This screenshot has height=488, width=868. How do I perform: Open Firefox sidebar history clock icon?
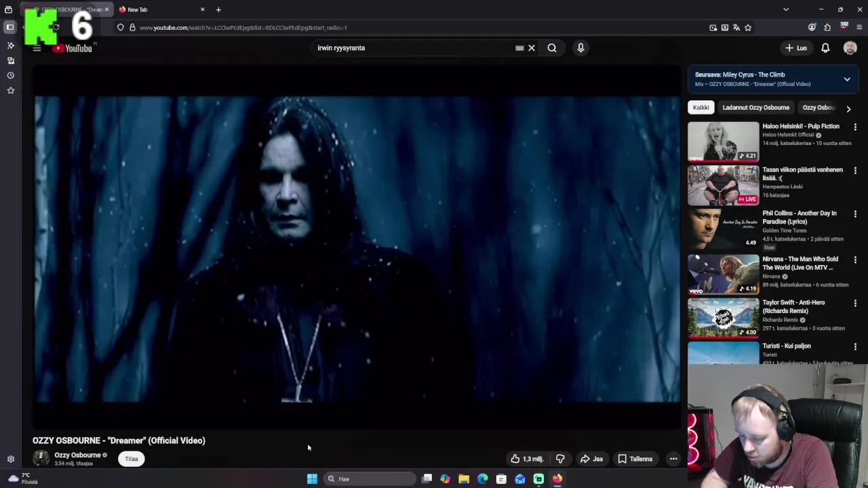(10, 75)
